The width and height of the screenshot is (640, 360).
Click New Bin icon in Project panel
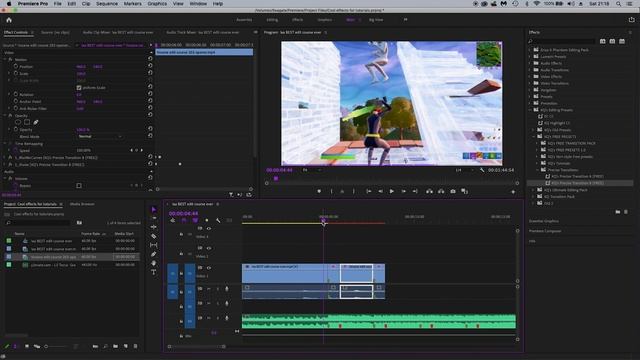[116, 346]
